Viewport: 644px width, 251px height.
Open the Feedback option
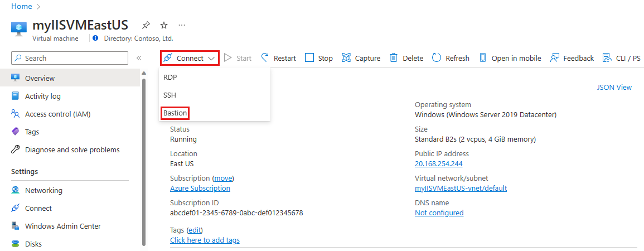point(572,59)
